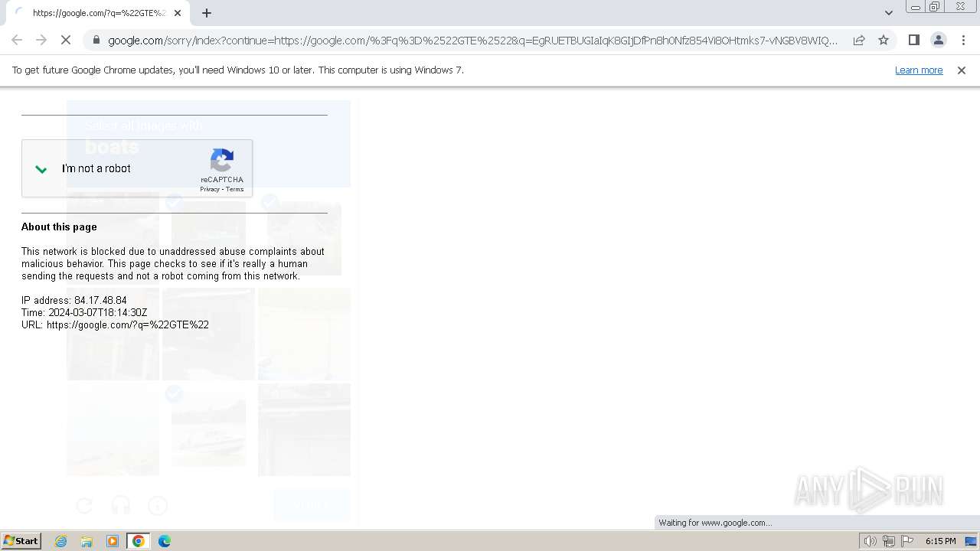The height and width of the screenshot is (551, 980).
Task: Click the faded captcha info icon
Action: [x=158, y=505]
